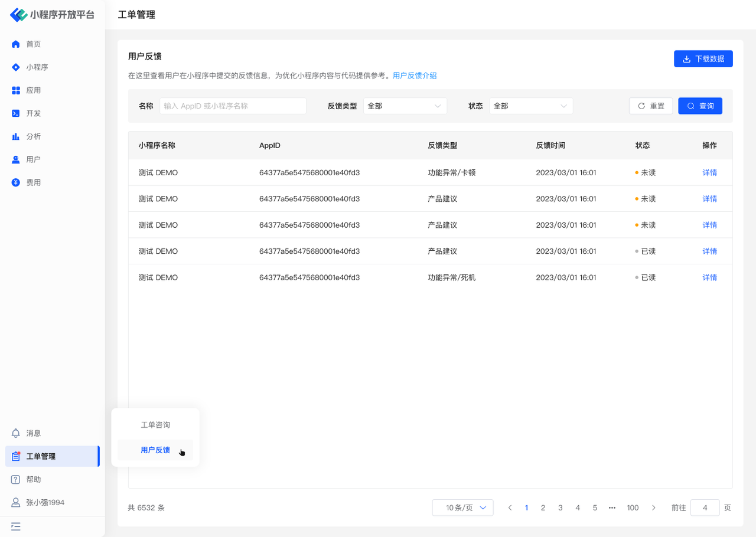The height and width of the screenshot is (537, 756).
Task: Select the 应用 grid icon
Action: [x=16, y=90]
